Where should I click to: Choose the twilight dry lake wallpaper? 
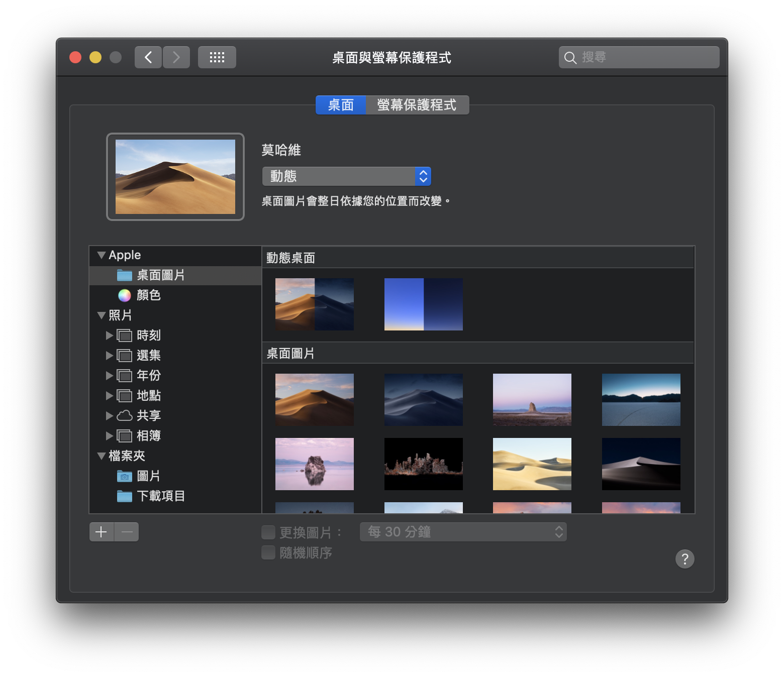tap(641, 400)
